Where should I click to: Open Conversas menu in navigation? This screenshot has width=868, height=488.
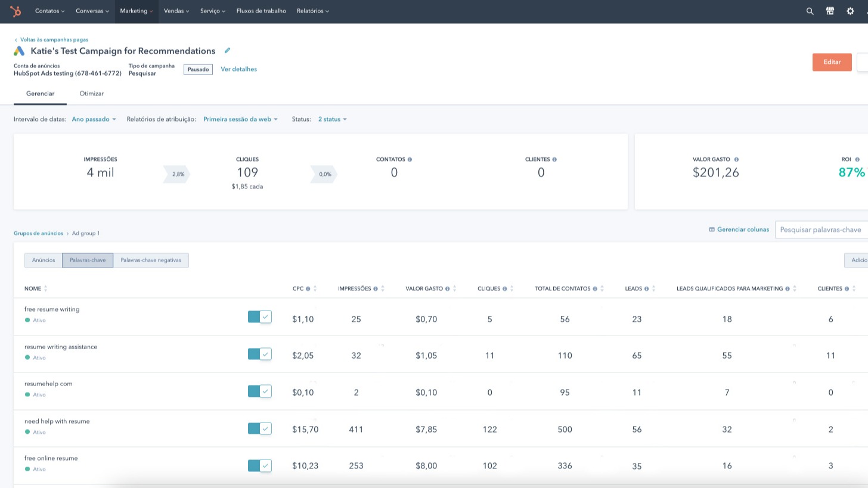coord(92,11)
